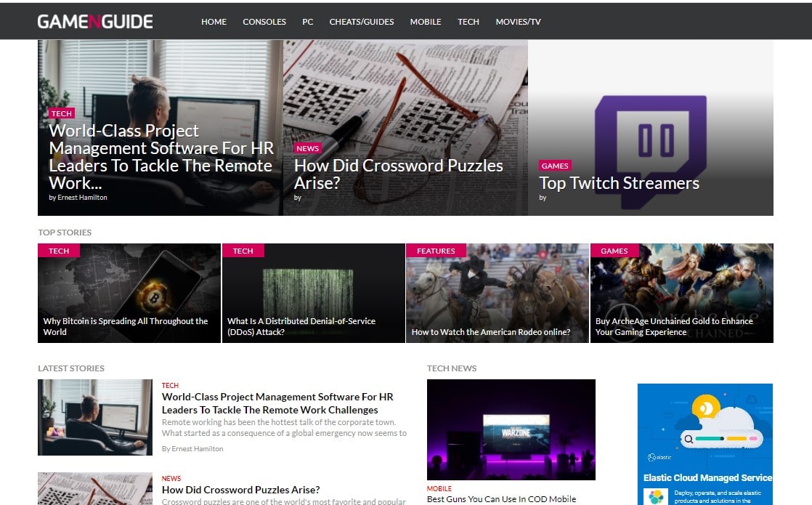Open the Why Bitcoin is Spreading story thumbnail
812x505 pixels.
(129, 293)
